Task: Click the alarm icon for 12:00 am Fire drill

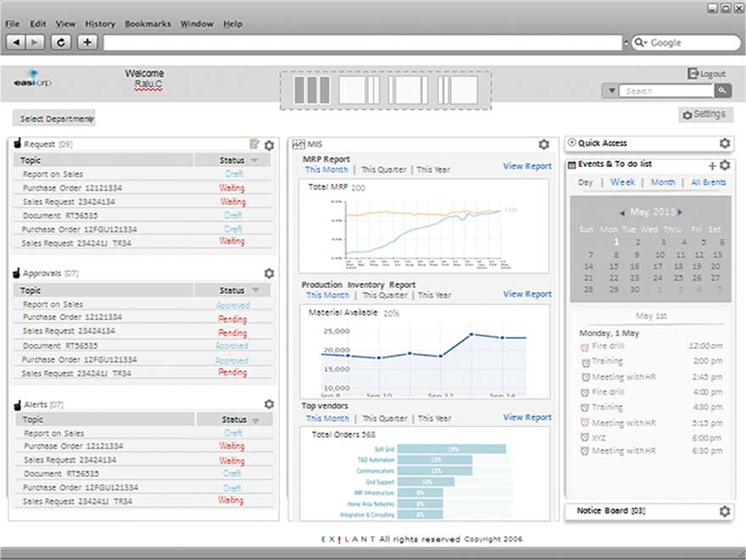Action: click(x=585, y=347)
